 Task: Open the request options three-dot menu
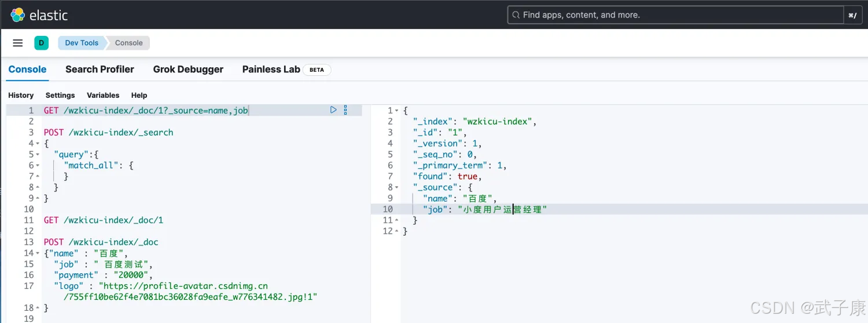point(345,110)
